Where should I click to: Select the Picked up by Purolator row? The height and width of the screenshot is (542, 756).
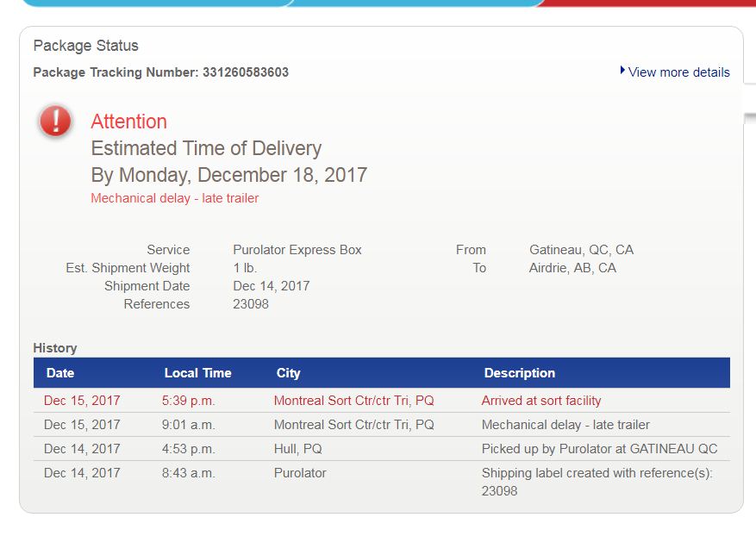pyautogui.click(x=382, y=449)
